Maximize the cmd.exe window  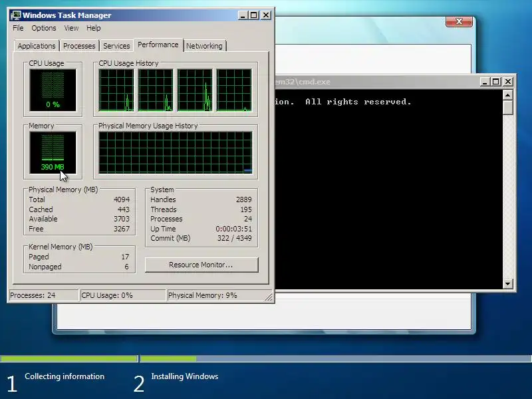pyautogui.click(x=496, y=82)
